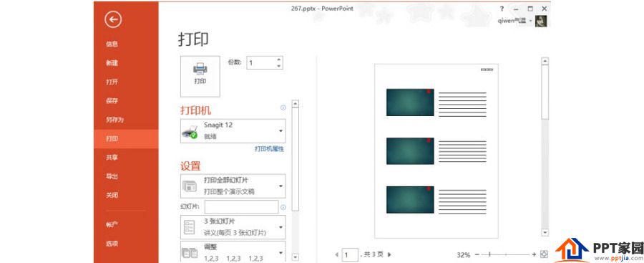Click the first slide thumbnail in preview
The height and width of the screenshot is (263, 644).
tap(410, 102)
